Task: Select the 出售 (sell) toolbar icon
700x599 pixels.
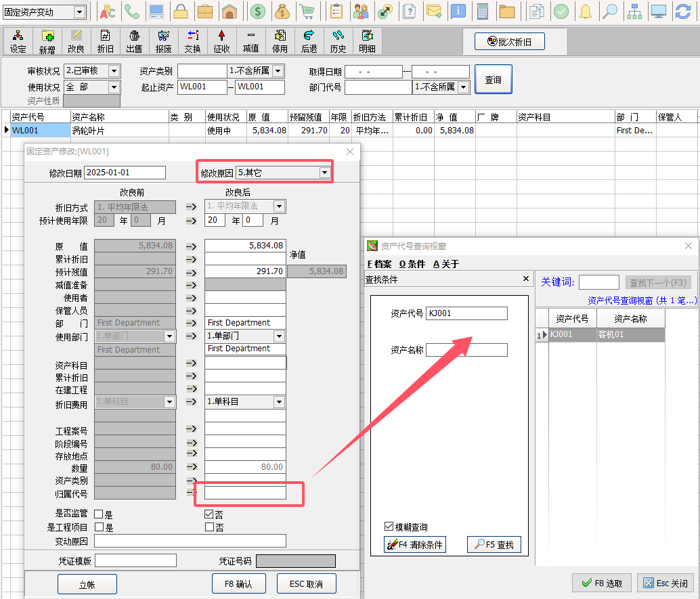Action: pyautogui.click(x=134, y=41)
